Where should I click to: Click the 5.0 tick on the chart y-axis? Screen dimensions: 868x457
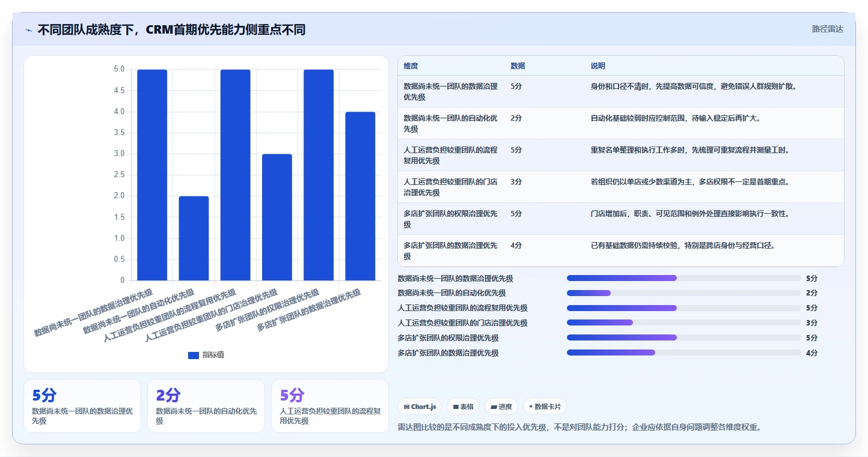[x=119, y=70]
